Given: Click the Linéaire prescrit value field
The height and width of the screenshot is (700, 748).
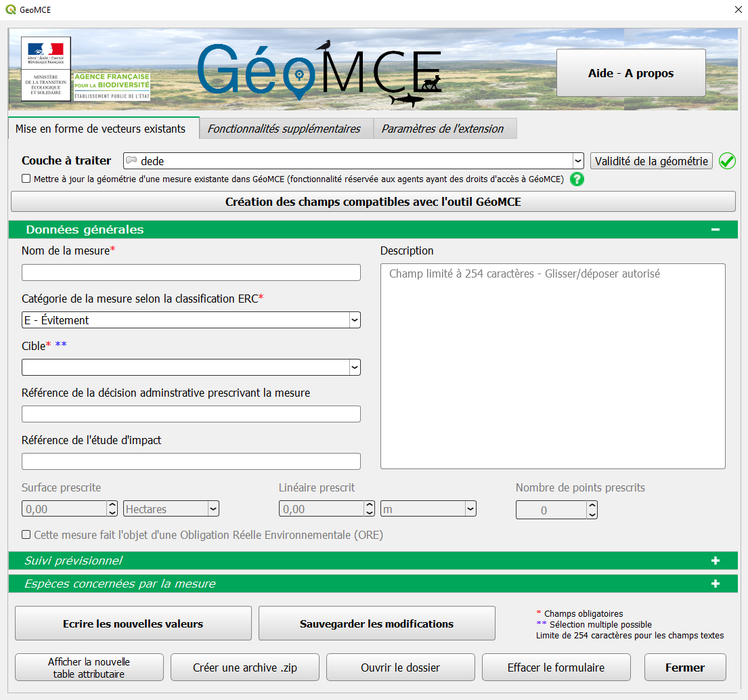Looking at the screenshot, I should pyautogui.click(x=322, y=508).
